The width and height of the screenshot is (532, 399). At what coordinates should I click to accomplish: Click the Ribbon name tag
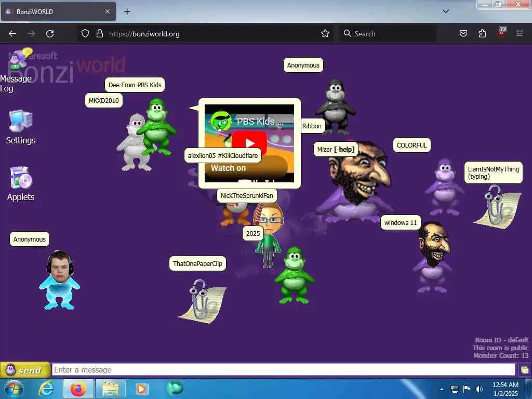312,126
